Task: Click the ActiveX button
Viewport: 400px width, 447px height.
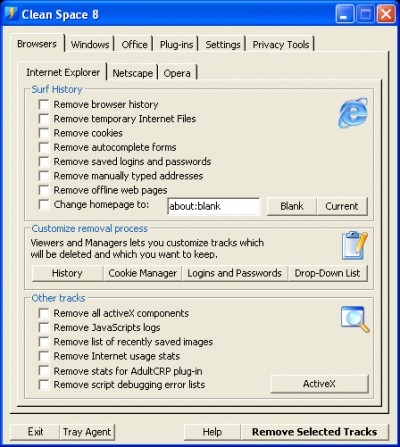Action: [319, 384]
